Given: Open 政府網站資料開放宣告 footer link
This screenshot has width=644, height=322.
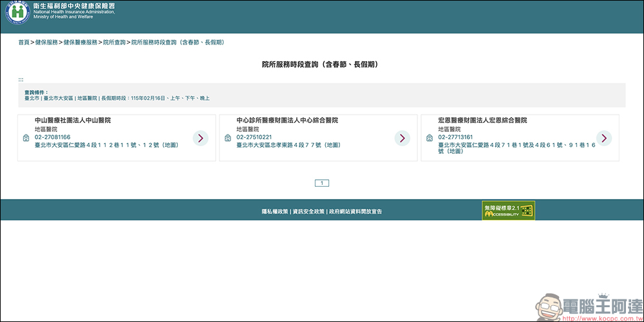Looking at the screenshot, I should 355,211.
